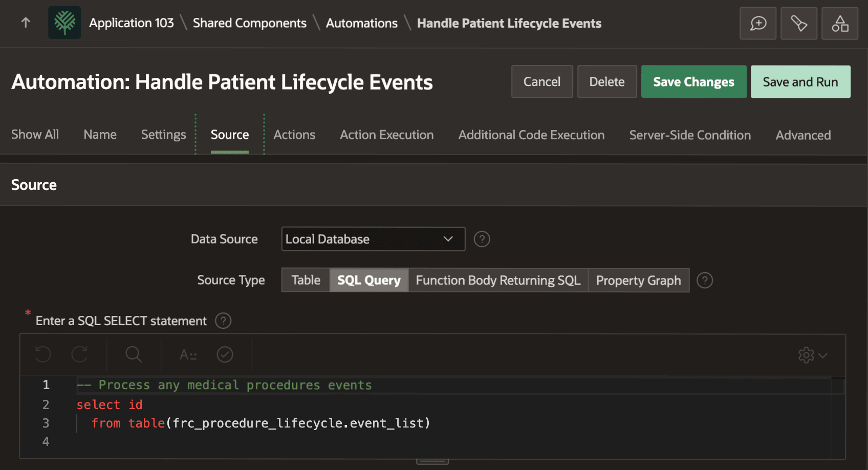868x470 pixels.
Task: Switch to the Show All tab
Action: coord(35,135)
